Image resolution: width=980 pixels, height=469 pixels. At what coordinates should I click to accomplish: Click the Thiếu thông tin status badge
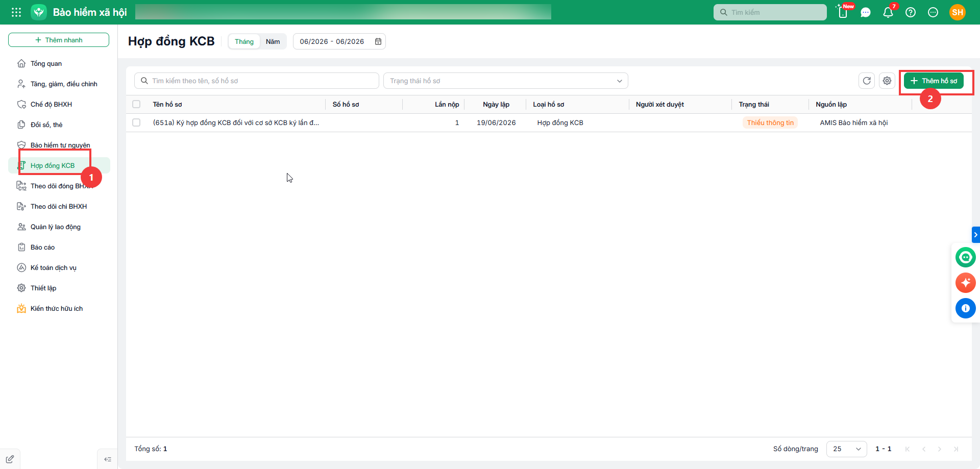pos(770,122)
